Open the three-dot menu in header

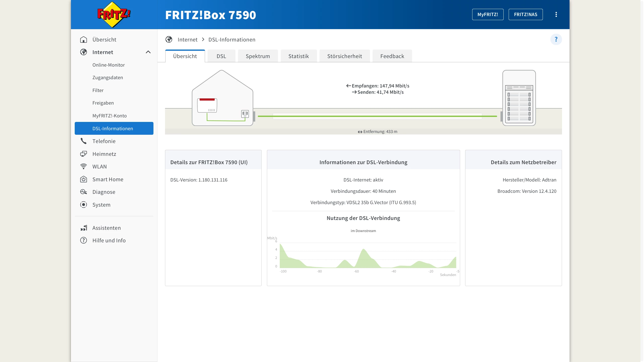(556, 15)
